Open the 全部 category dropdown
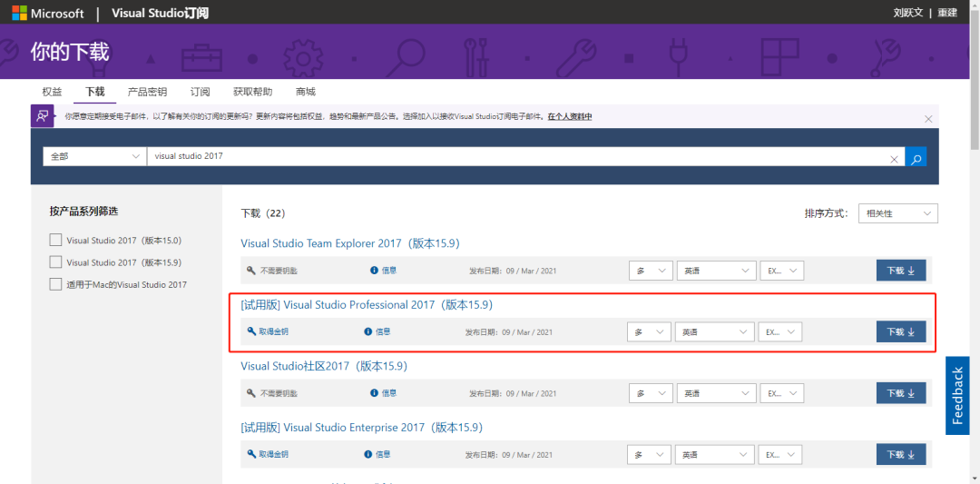 pos(94,157)
